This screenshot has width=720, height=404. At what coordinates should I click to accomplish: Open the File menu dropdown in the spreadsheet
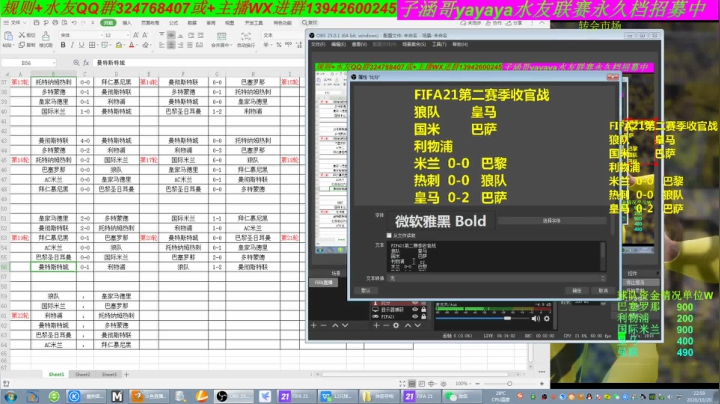15,22
